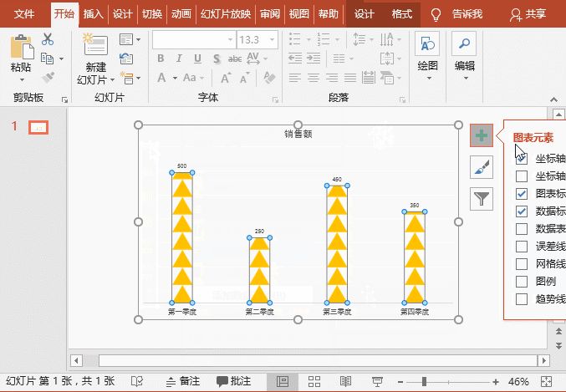The height and width of the screenshot is (392, 566).
Task: Toggle Underline formatting
Action: (x=197, y=59)
